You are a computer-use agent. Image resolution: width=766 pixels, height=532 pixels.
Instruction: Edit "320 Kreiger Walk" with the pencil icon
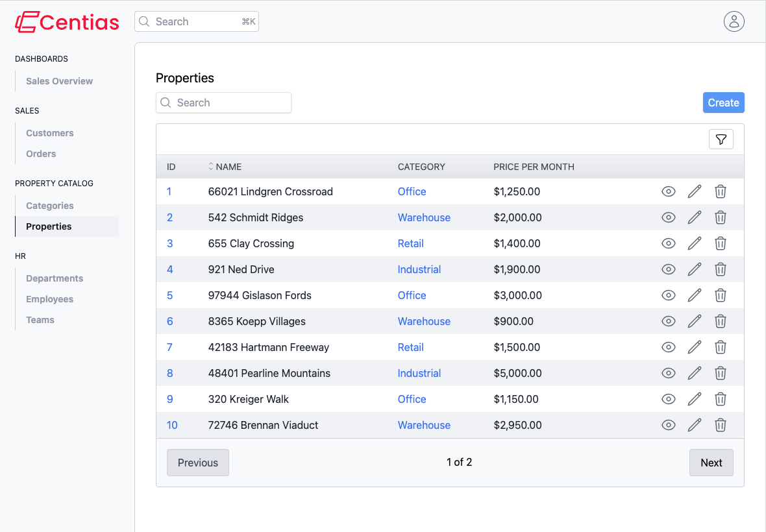click(x=695, y=399)
